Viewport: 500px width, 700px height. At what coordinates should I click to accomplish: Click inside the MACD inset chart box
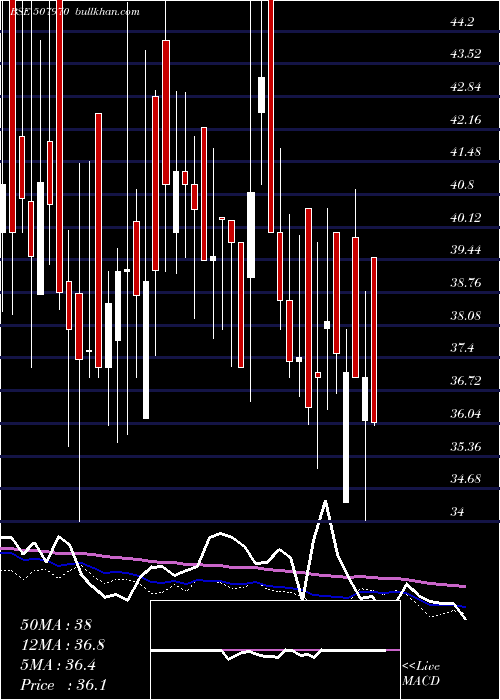click(x=275, y=650)
